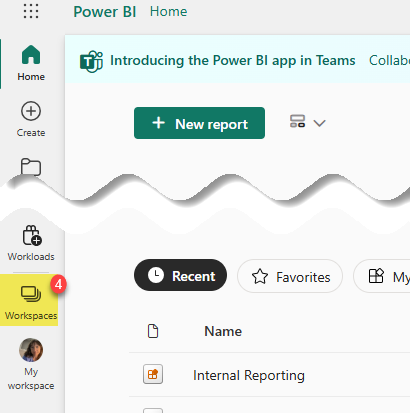
Task: Open the Internal Reporting item
Action: (x=249, y=375)
